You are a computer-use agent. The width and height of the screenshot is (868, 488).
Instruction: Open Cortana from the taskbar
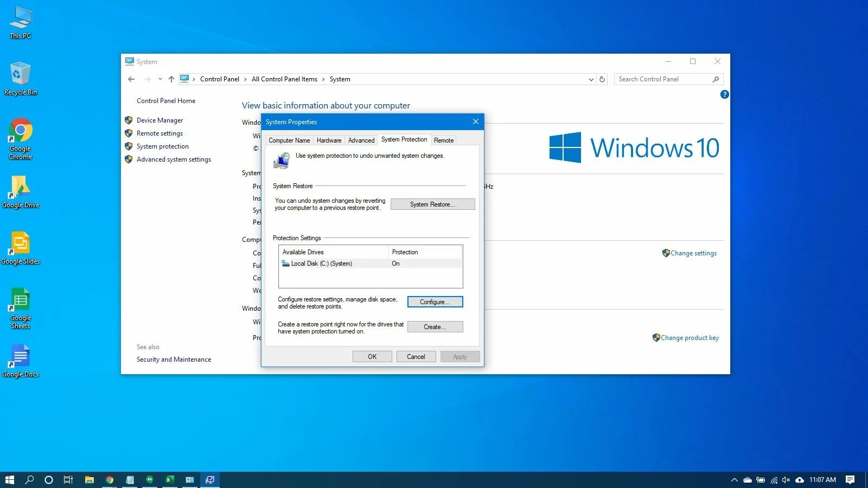(x=49, y=480)
